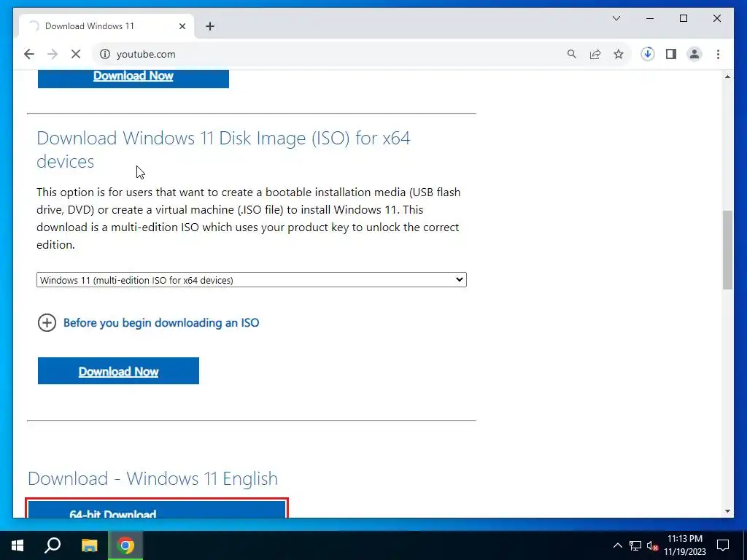
Task: Open the network status tray icon
Action: pos(635,545)
